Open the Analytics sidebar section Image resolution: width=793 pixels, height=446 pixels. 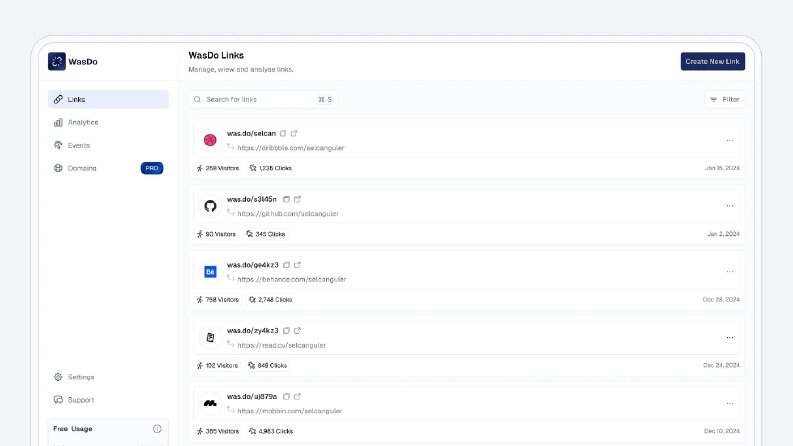(108, 122)
